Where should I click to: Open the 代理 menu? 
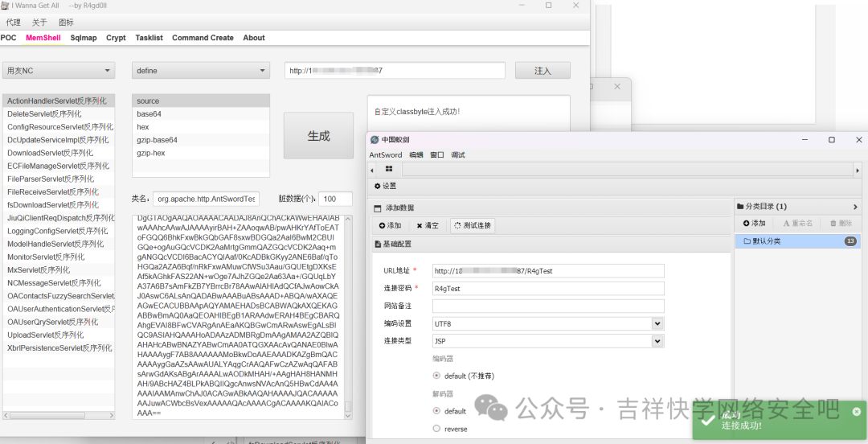click(x=13, y=23)
